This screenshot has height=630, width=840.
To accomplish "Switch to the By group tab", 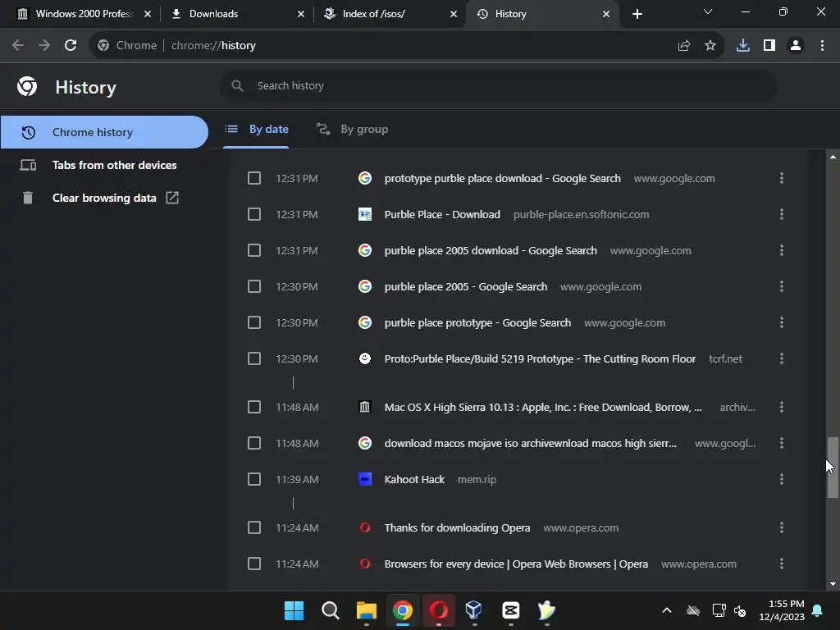I will tap(352, 129).
